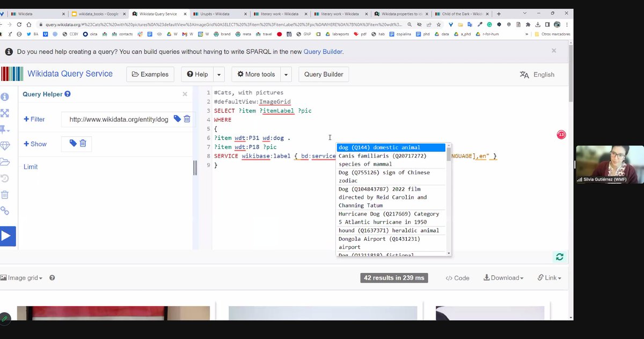The height and width of the screenshot is (339, 644).
Task: Click the green refresh icon below the editor
Action: pos(560,257)
